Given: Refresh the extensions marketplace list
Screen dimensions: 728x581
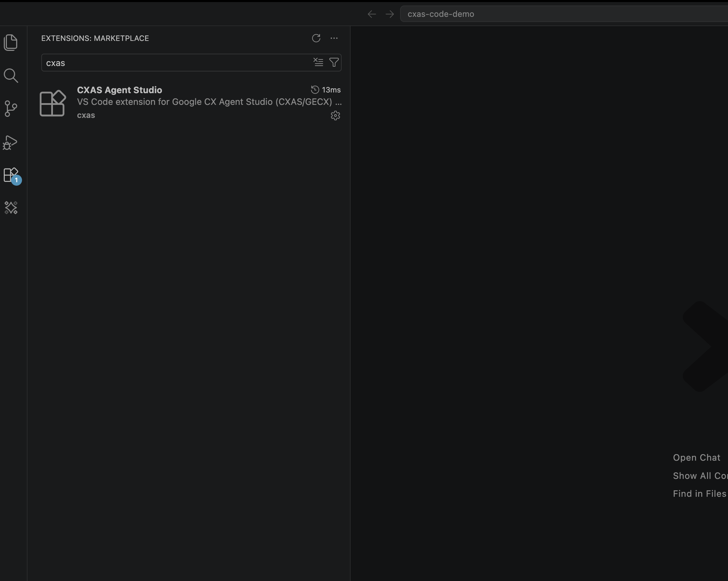Looking at the screenshot, I should (x=316, y=38).
